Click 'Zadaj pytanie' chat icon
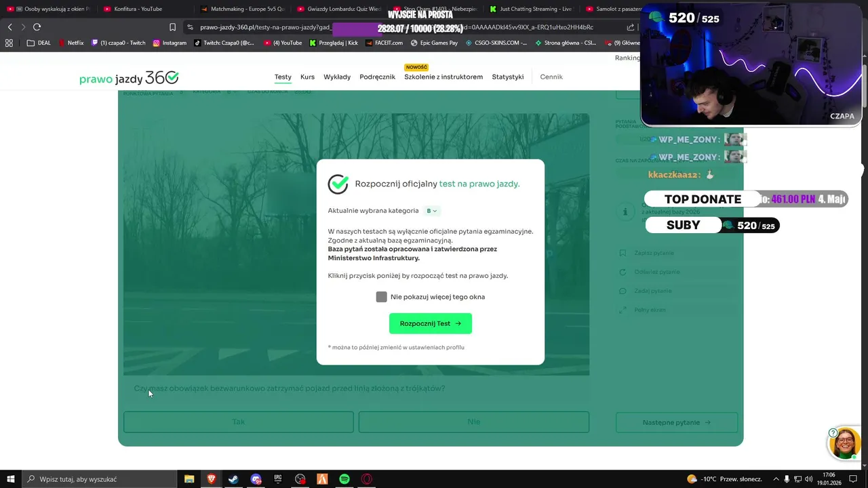 pos(623,291)
